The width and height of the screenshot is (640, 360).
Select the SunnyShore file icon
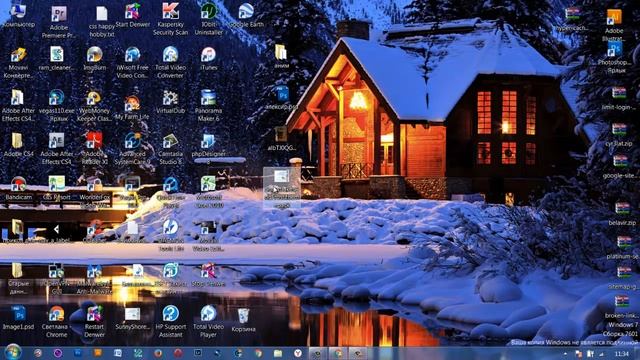[132, 318]
